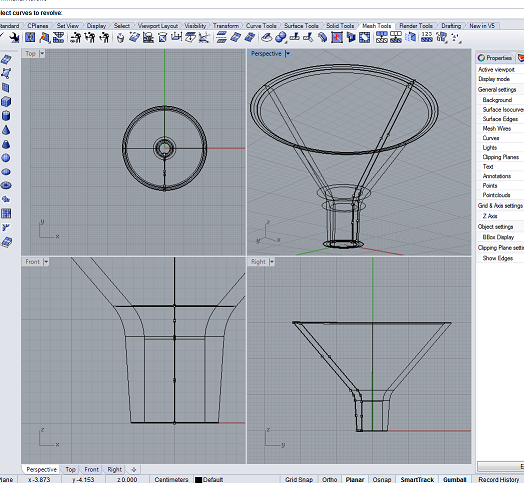This screenshot has height=483, width=524.
Task: Click the Centimeters units field
Action: (171, 479)
